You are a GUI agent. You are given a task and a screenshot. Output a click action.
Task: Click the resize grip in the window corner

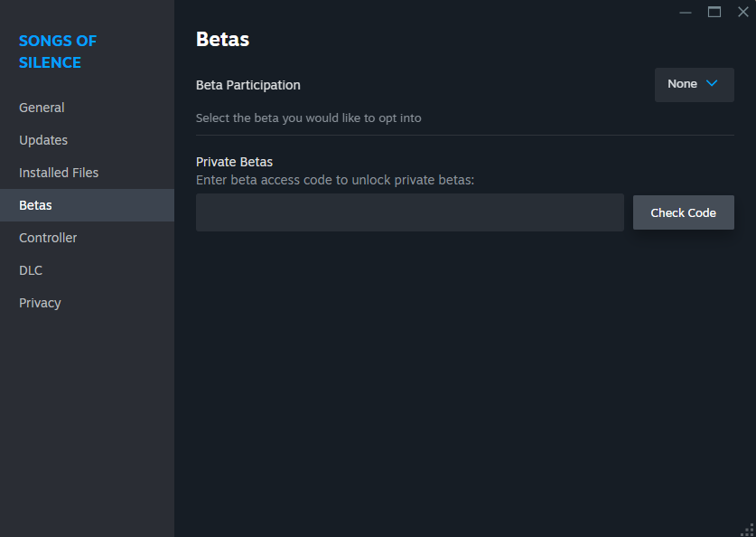point(747,529)
